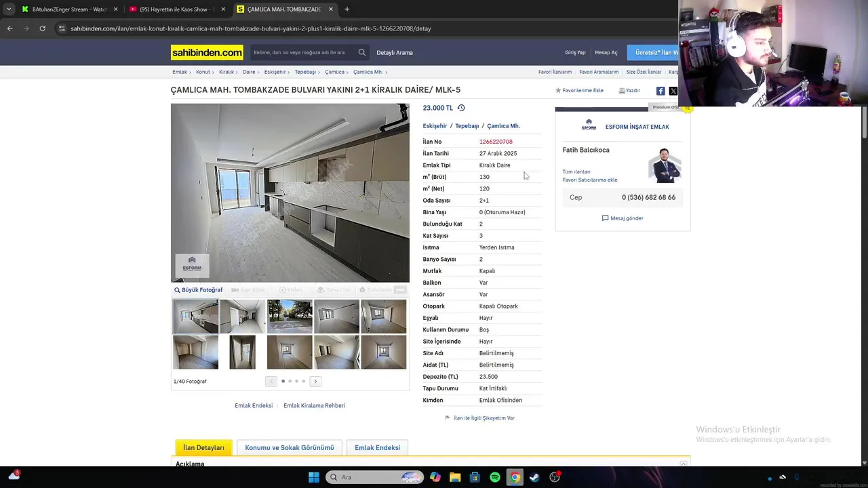Close the ÇAMLICA MAH. TOMBAKZADE tab
Viewport: 868px width, 488px height.
point(331,9)
